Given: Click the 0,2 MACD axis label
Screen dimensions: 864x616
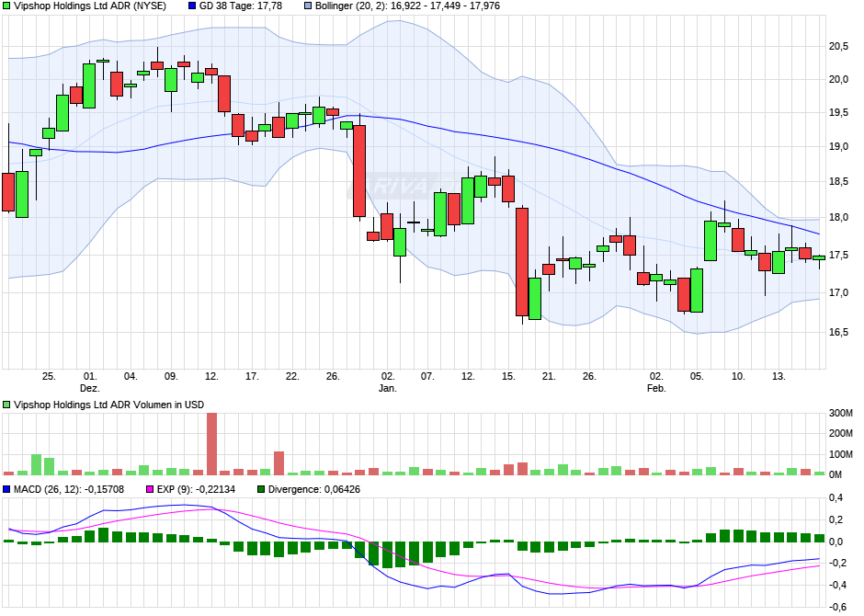Looking at the screenshot, I should pos(836,519).
